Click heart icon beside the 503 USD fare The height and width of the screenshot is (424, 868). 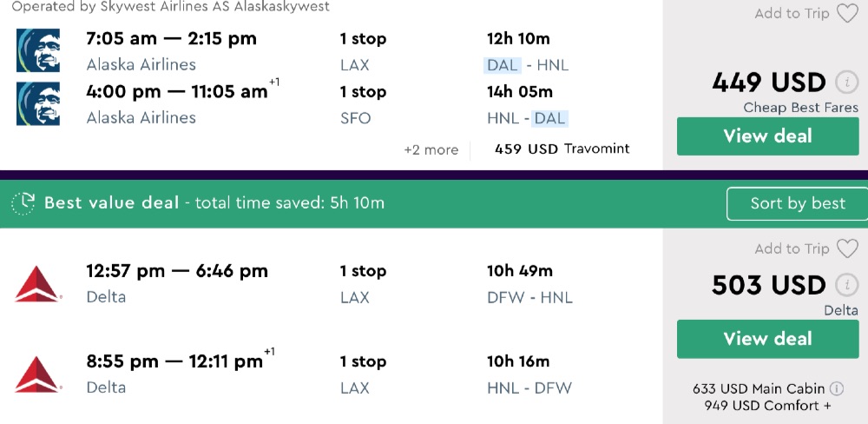click(x=846, y=249)
